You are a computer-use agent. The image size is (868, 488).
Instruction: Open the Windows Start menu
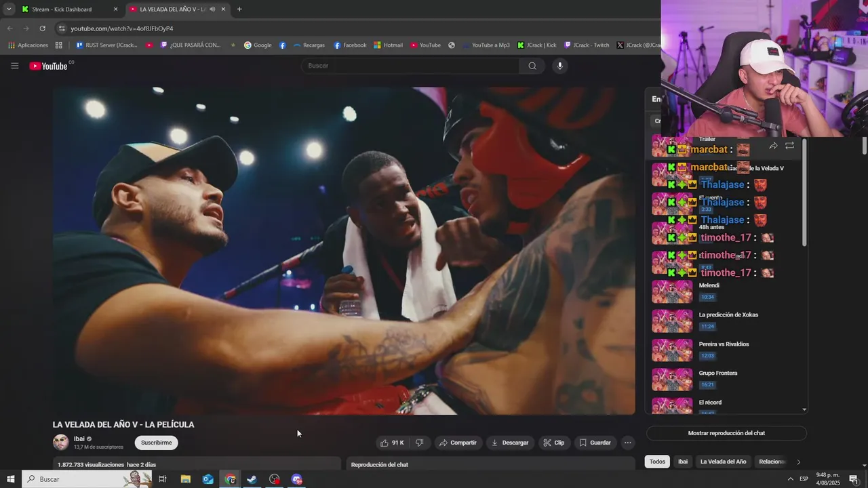[x=10, y=479]
